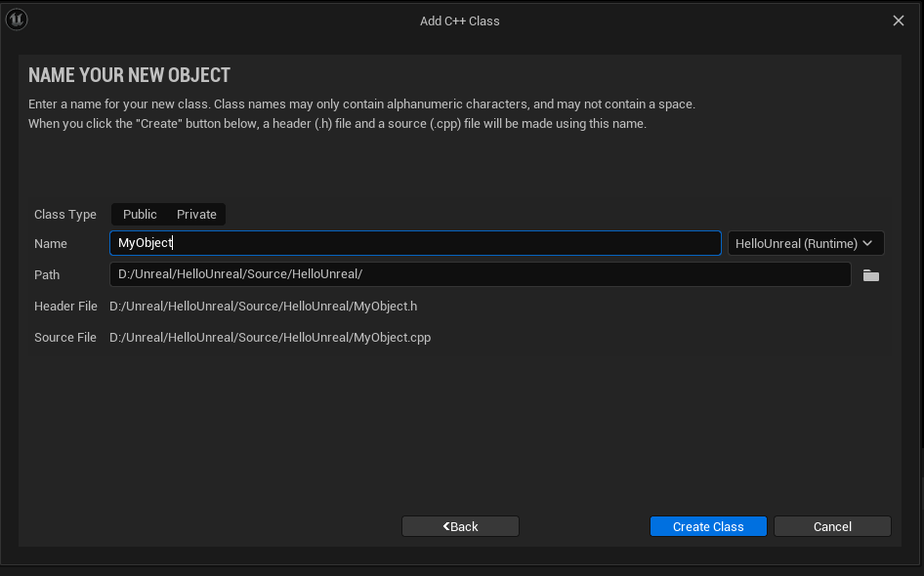This screenshot has height=576, width=924.
Task: Click the MyObject.cpp source file path
Action: coord(270,338)
